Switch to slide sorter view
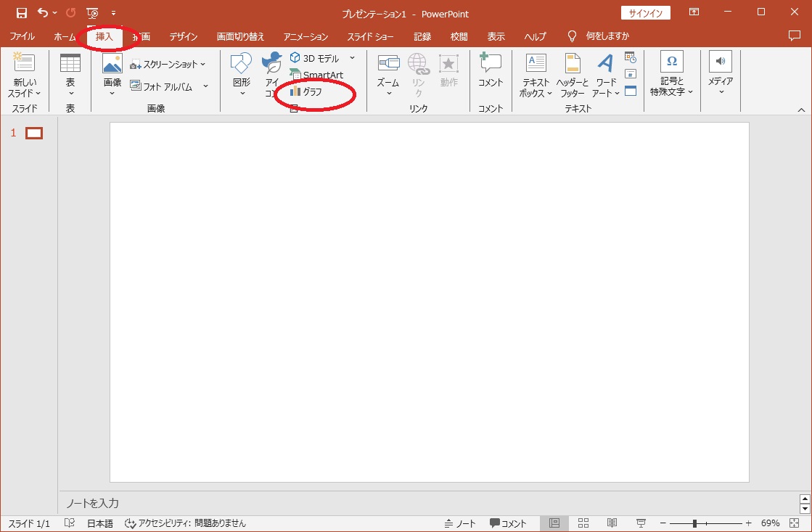This screenshot has width=812, height=532. (x=583, y=523)
